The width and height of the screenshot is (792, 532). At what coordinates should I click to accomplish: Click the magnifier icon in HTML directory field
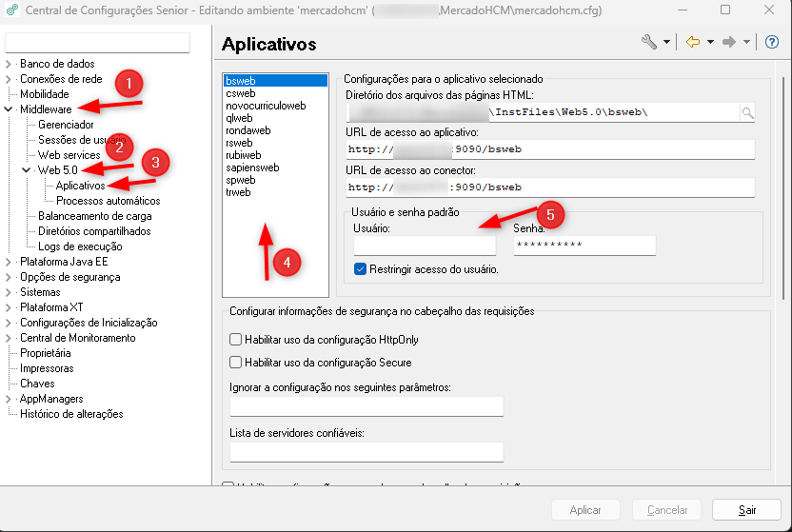747,113
